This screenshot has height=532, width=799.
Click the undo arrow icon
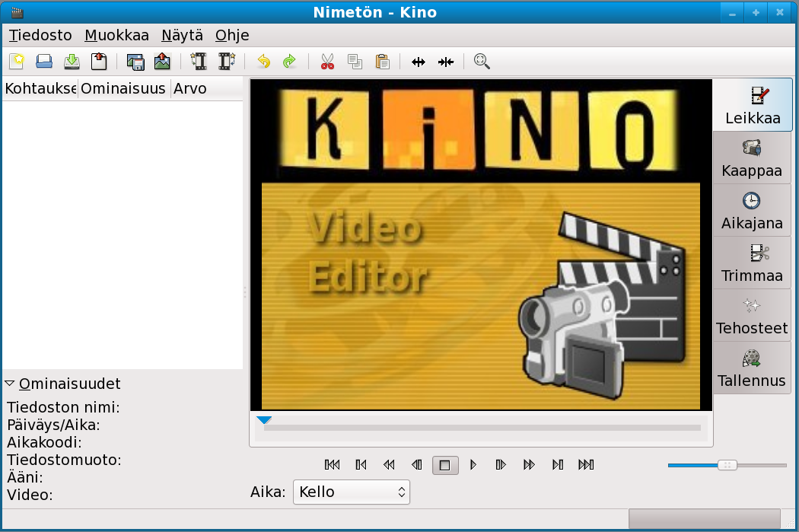pyautogui.click(x=263, y=62)
